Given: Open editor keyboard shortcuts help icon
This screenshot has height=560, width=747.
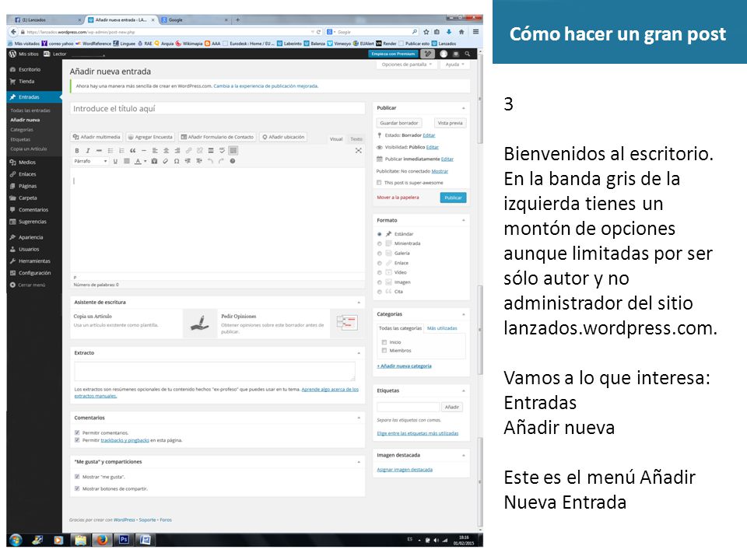Looking at the screenshot, I should point(233,162).
